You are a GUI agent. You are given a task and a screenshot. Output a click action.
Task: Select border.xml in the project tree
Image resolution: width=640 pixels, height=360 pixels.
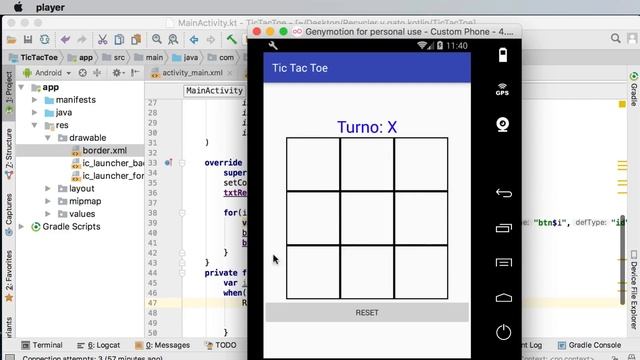coord(104,151)
